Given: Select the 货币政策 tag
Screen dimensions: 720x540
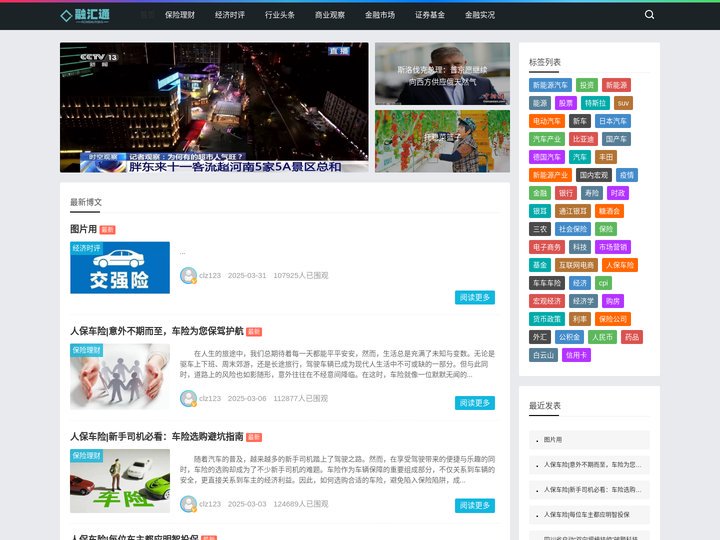Looking at the screenshot, I should (x=547, y=319).
